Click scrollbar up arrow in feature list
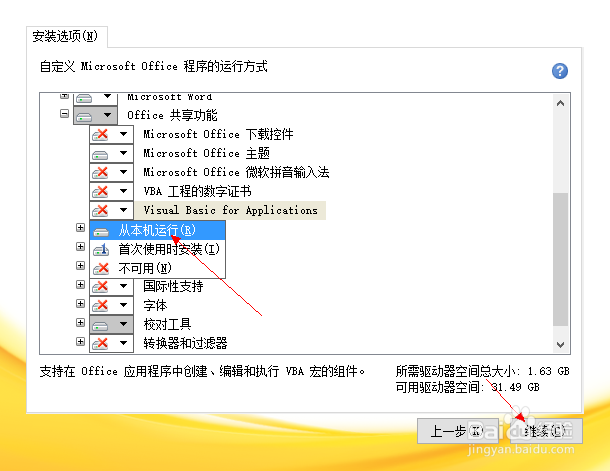This screenshot has width=610, height=471. tap(561, 103)
